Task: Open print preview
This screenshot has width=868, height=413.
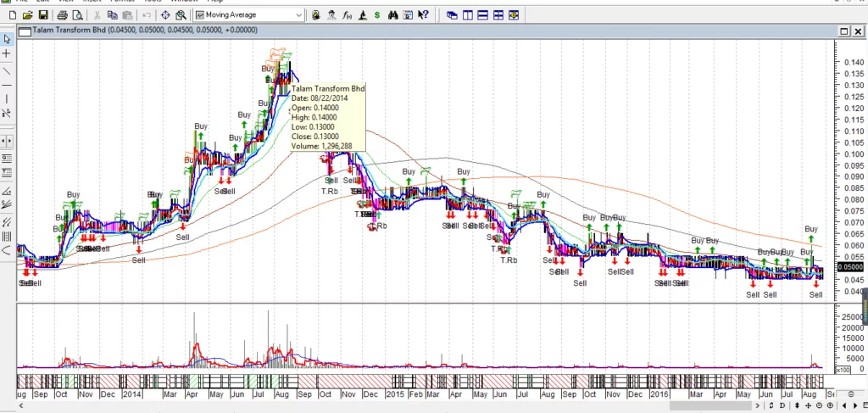Action: (x=77, y=15)
